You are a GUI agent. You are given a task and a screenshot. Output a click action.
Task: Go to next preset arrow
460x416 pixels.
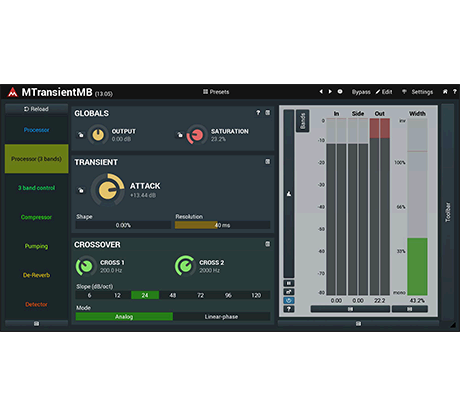[x=330, y=91]
